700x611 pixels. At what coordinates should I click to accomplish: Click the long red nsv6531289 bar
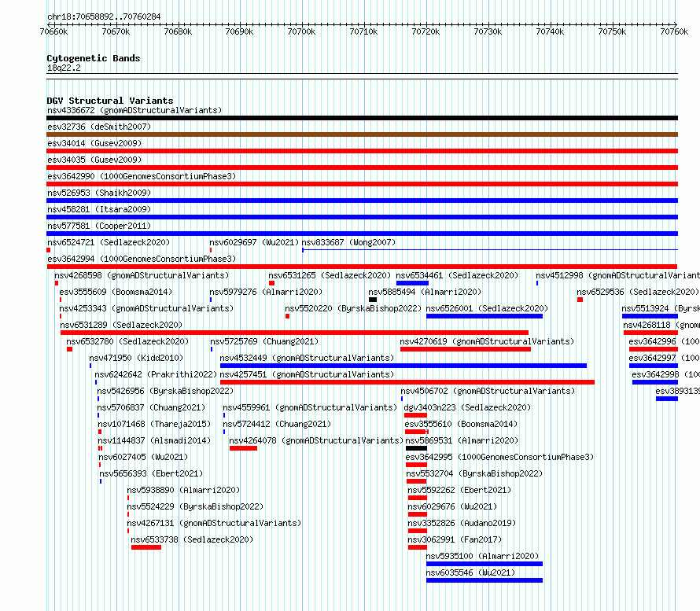pyautogui.click(x=295, y=333)
